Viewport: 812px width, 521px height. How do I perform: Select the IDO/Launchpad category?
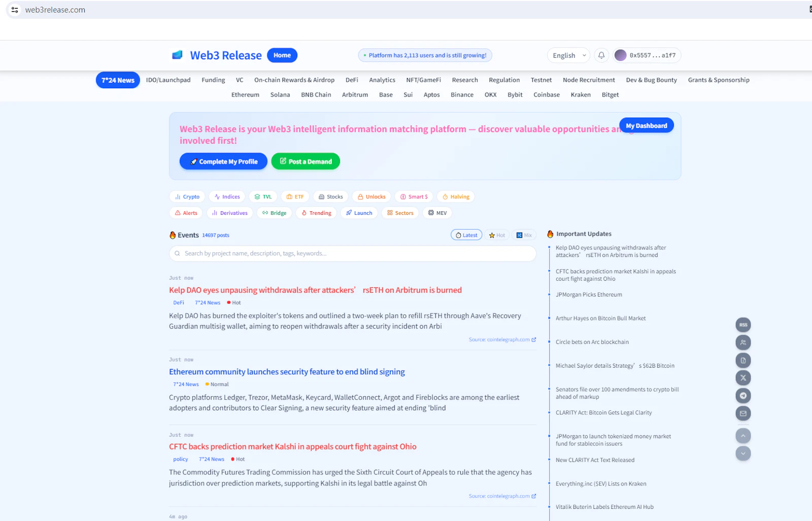tap(168, 80)
